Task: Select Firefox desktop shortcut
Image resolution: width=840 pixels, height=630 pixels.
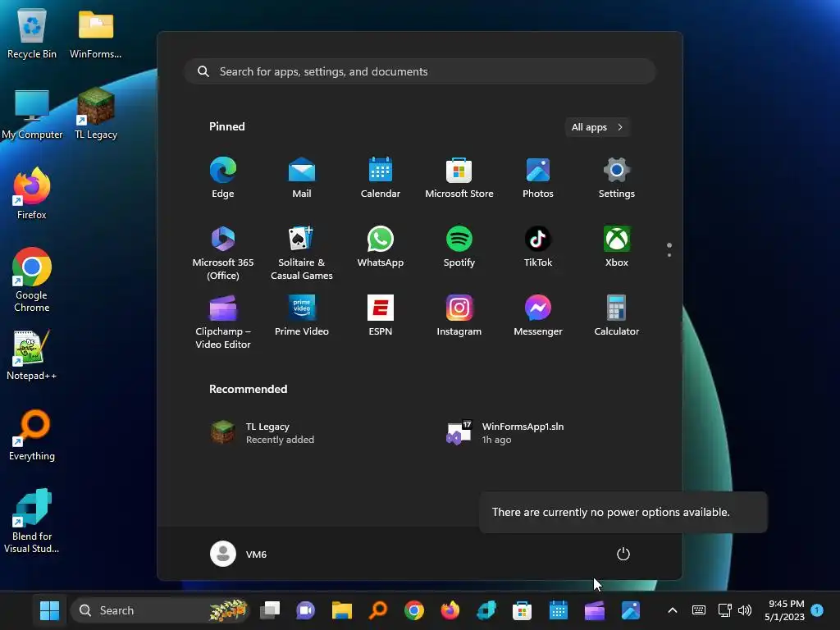Action: 32,194
